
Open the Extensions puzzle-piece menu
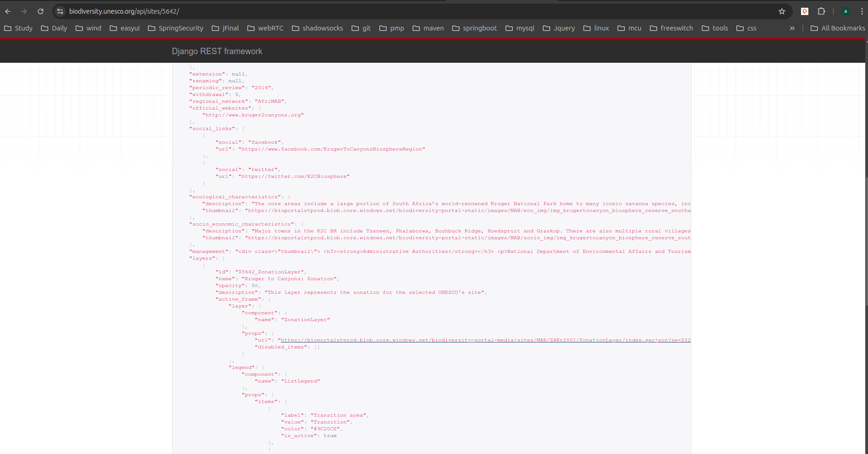coord(822,11)
